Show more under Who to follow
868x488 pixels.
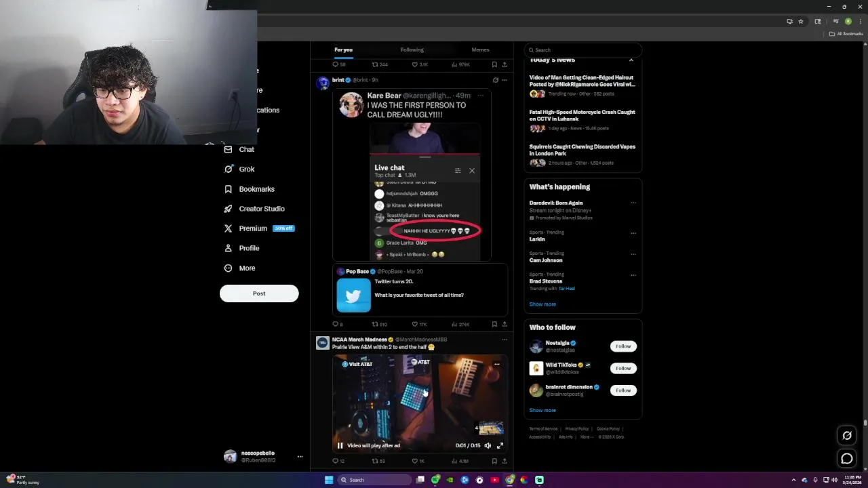[x=542, y=410]
